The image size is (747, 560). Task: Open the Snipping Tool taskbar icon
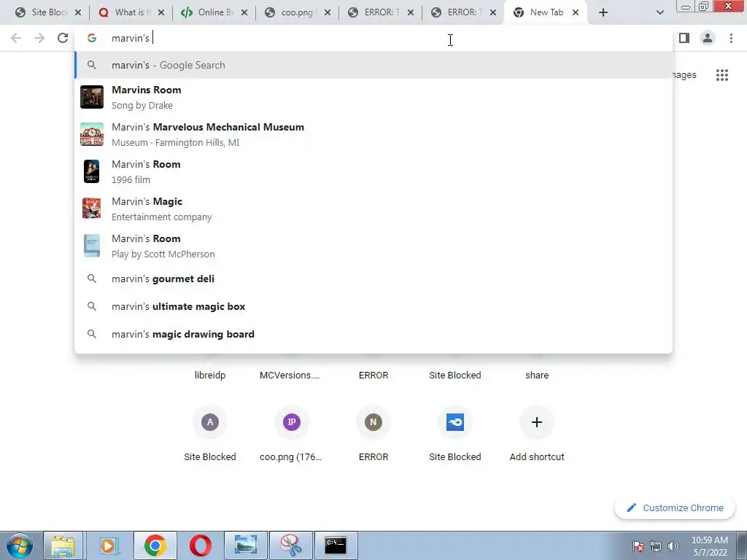click(290, 545)
